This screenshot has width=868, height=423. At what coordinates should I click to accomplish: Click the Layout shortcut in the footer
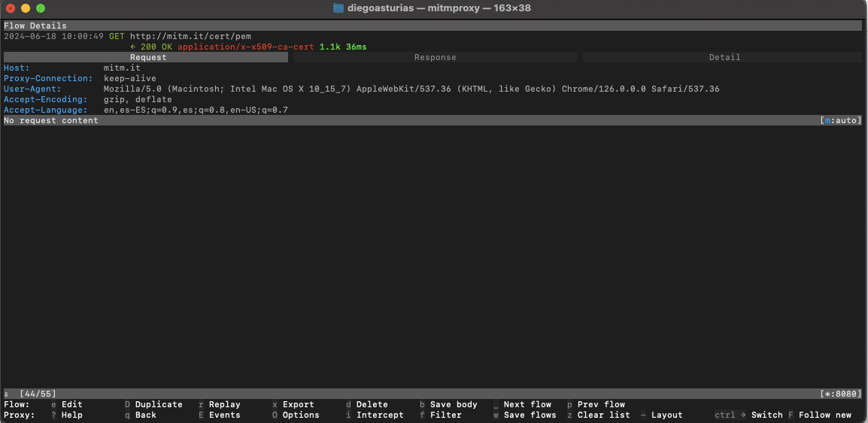[x=661, y=415]
